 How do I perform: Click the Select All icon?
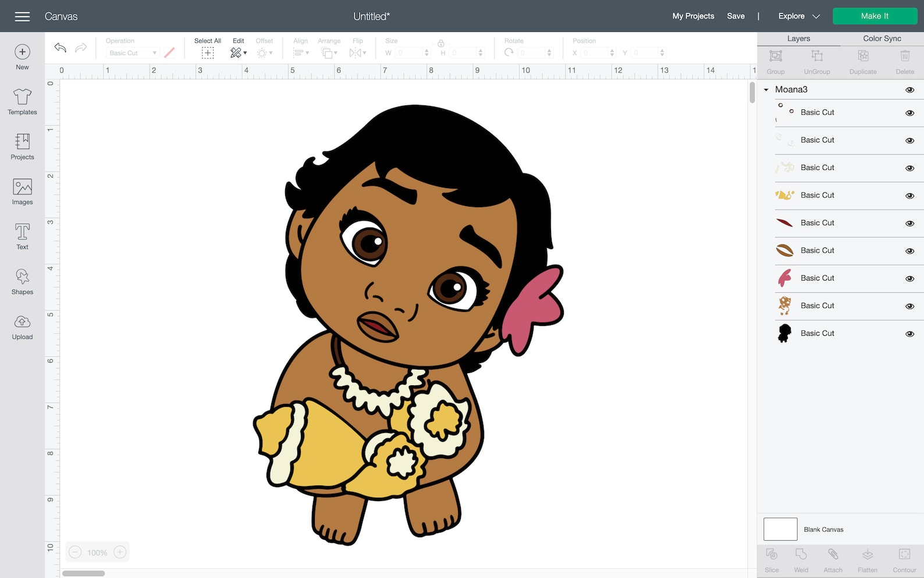[208, 53]
